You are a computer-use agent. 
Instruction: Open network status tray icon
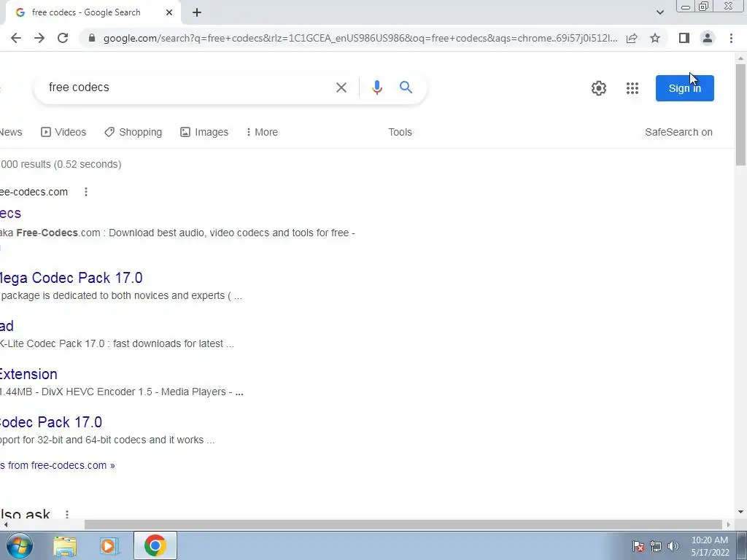656,546
